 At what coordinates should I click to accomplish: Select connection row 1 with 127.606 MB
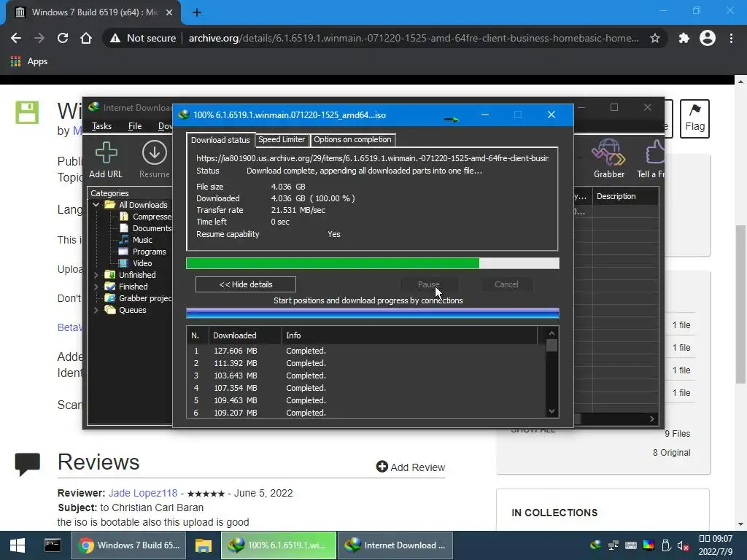(x=366, y=351)
